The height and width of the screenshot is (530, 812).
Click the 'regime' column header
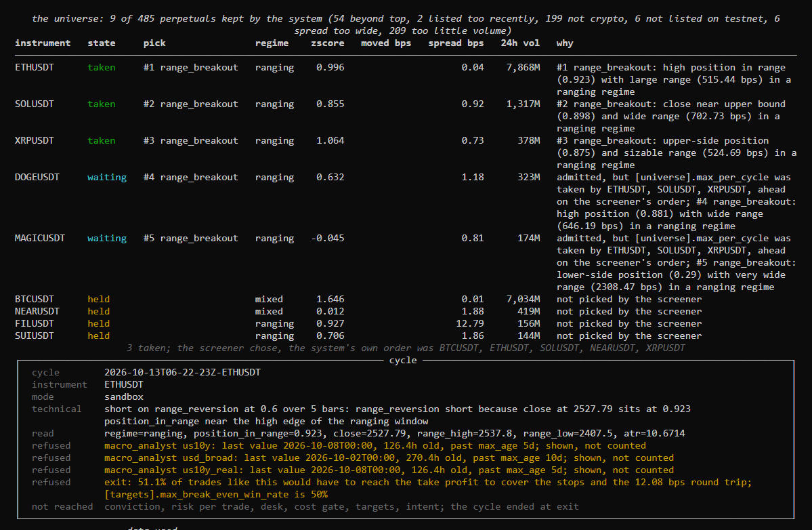click(272, 43)
